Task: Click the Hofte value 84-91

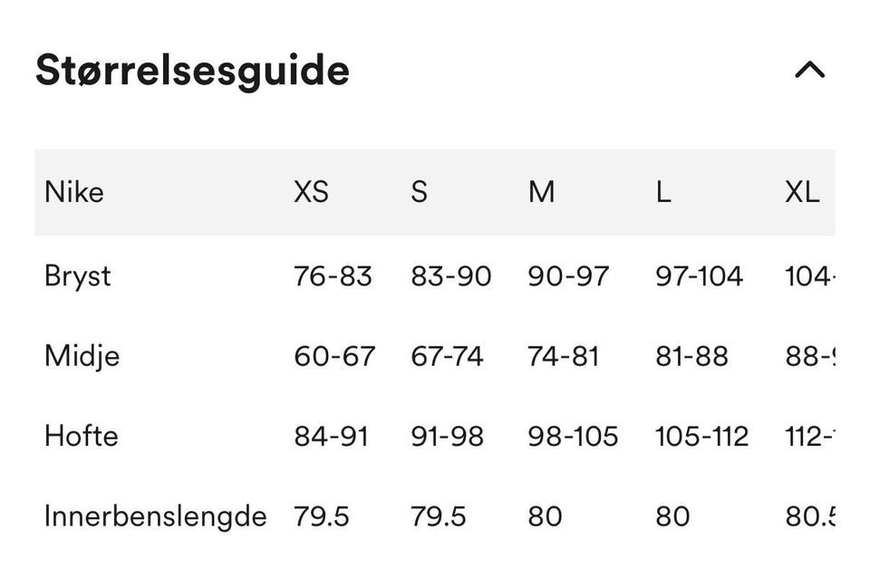Action: [332, 436]
